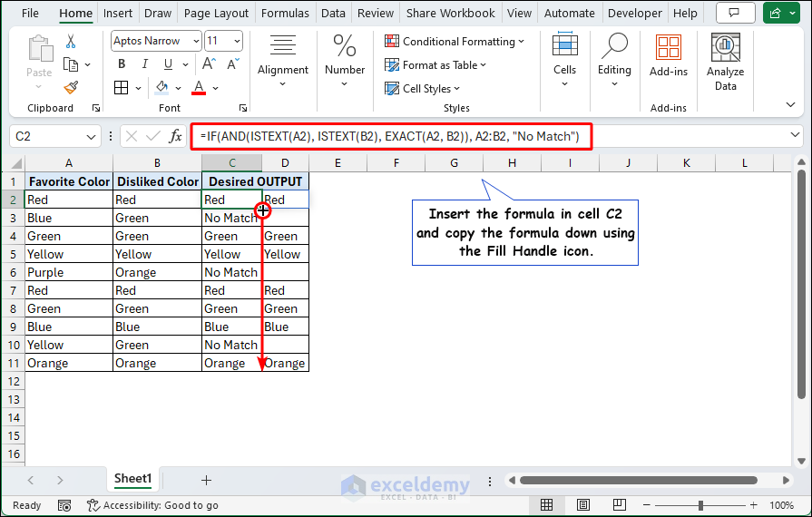Click zoom in plus button
Image resolution: width=812 pixels, height=517 pixels.
[754, 505]
